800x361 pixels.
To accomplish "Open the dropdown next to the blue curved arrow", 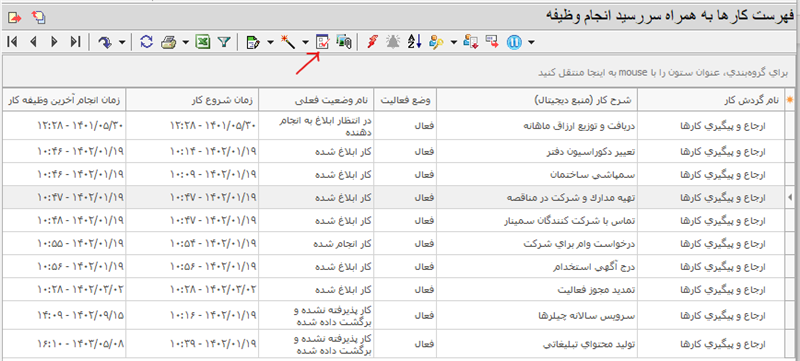I will point(122,42).
